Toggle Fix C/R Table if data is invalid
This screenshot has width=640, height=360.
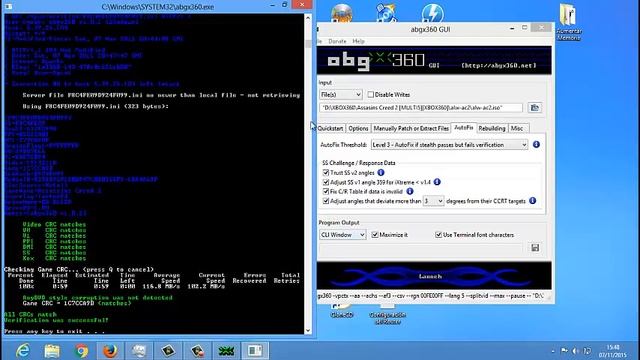point(326,191)
